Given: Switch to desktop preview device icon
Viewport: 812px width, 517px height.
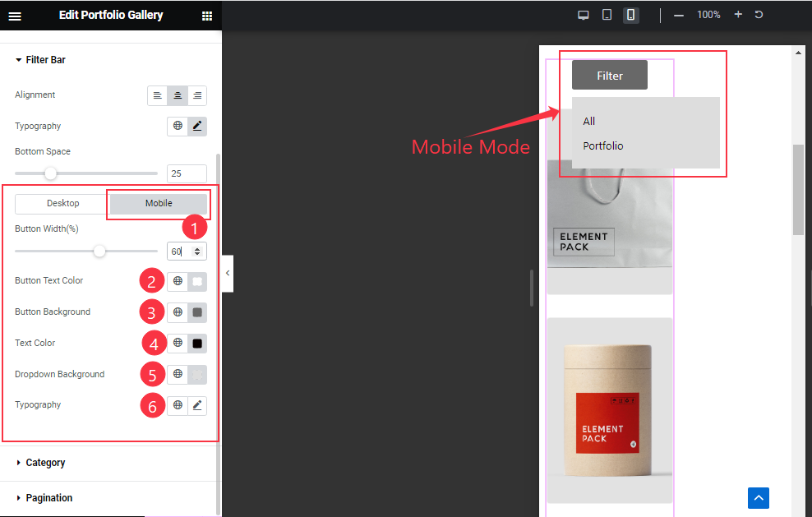Looking at the screenshot, I should (x=583, y=15).
